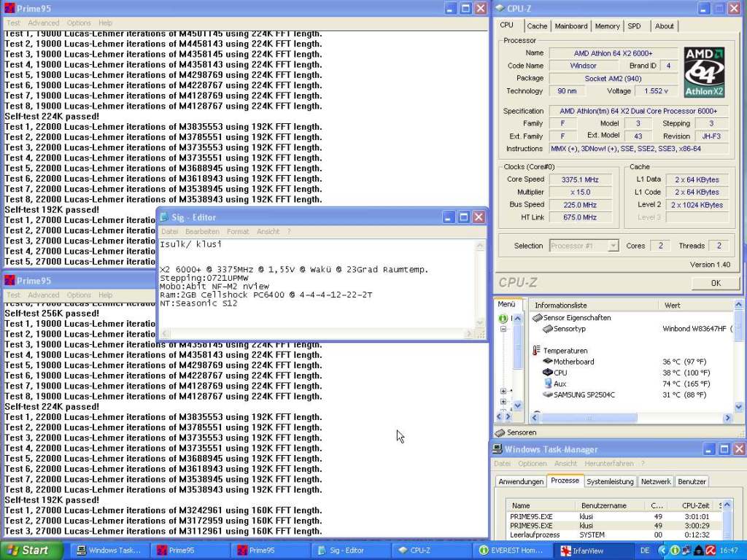The image size is (747, 560).
Task: Click the Sensortyp chip icon in Everest
Action: click(547, 329)
